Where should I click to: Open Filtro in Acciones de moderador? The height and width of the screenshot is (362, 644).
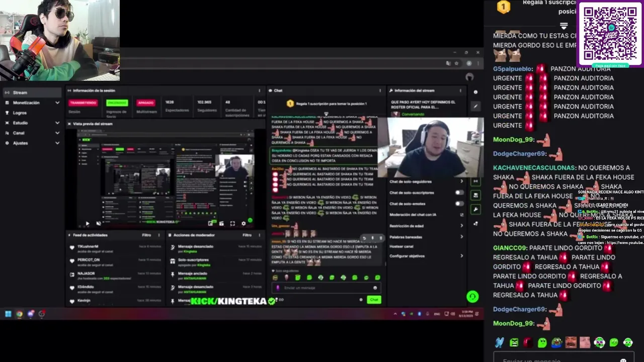click(x=247, y=235)
